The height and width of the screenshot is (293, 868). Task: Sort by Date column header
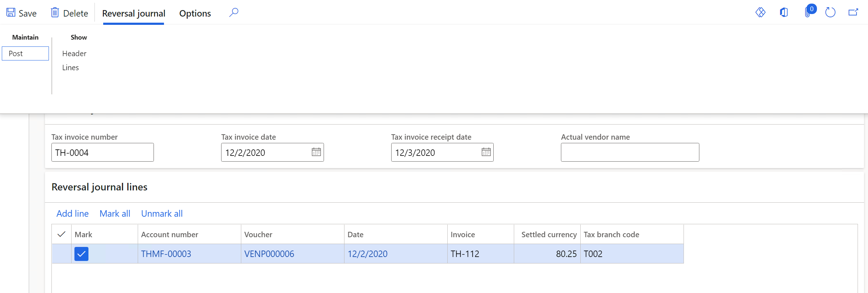click(x=396, y=234)
